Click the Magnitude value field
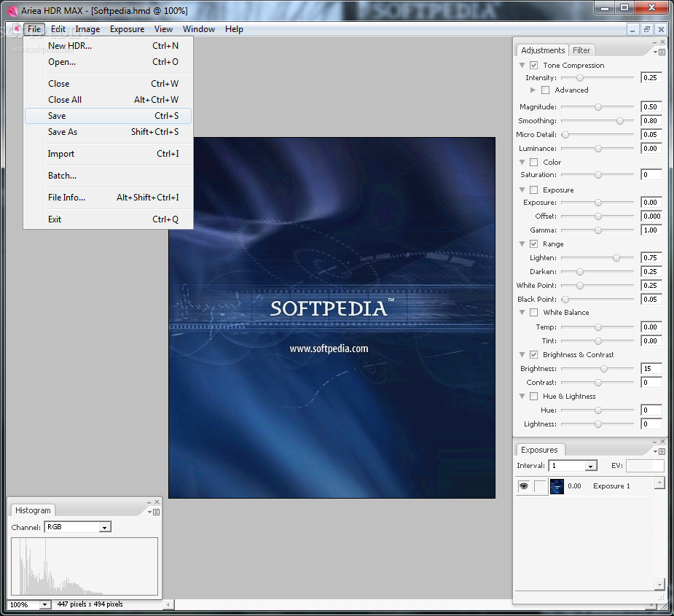The height and width of the screenshot is (616, 674). (x=651, y=106)
